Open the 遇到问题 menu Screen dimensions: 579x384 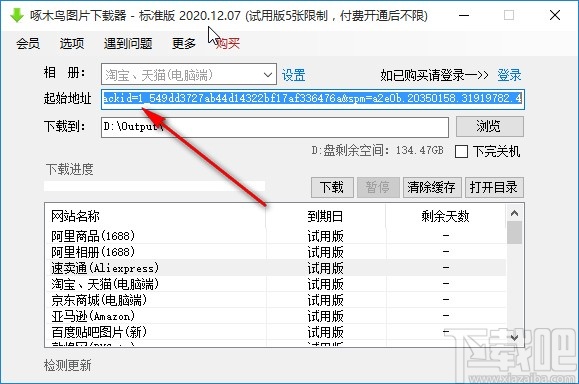click(x=128, y=44)
